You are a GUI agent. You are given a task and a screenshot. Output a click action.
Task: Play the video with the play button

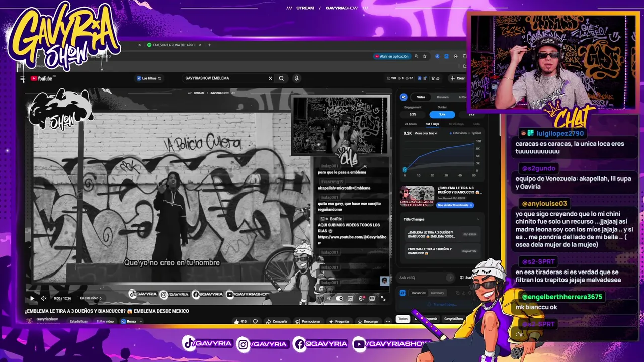(x=32, y=298)
